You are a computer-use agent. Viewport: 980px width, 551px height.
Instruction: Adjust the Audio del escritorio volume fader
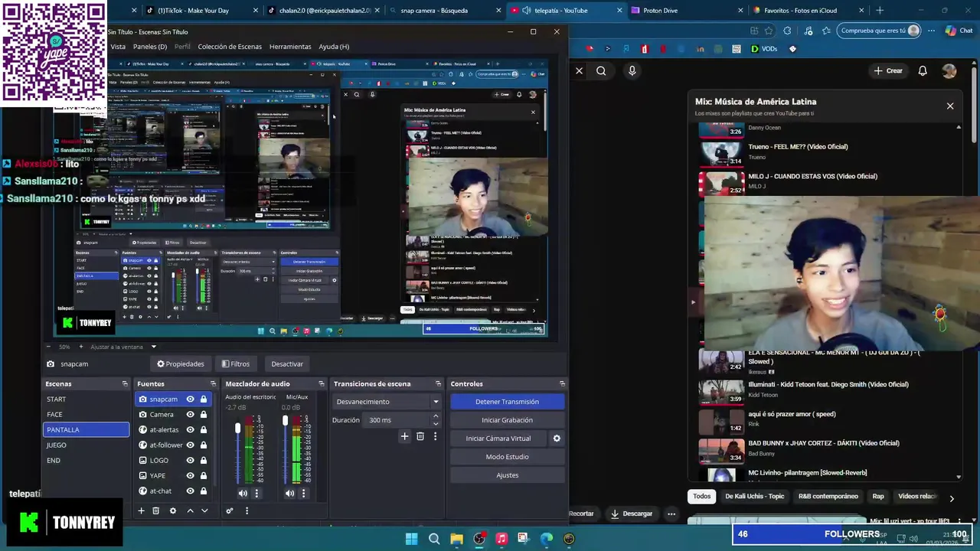coord(237,427)
